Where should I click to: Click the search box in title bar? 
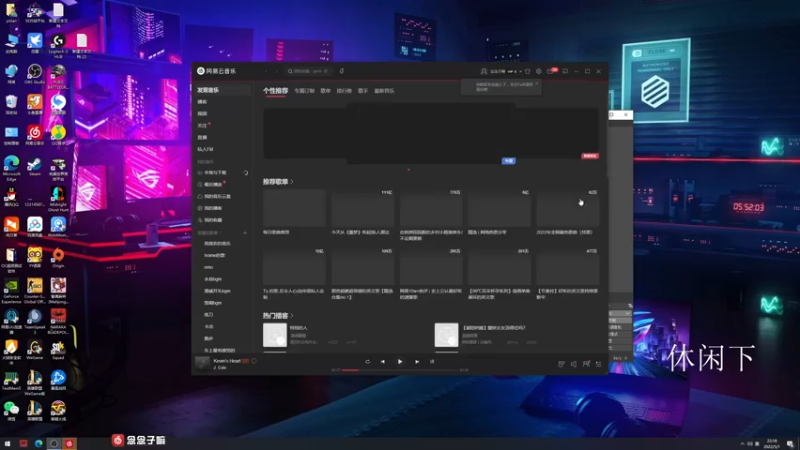[309, 71]
